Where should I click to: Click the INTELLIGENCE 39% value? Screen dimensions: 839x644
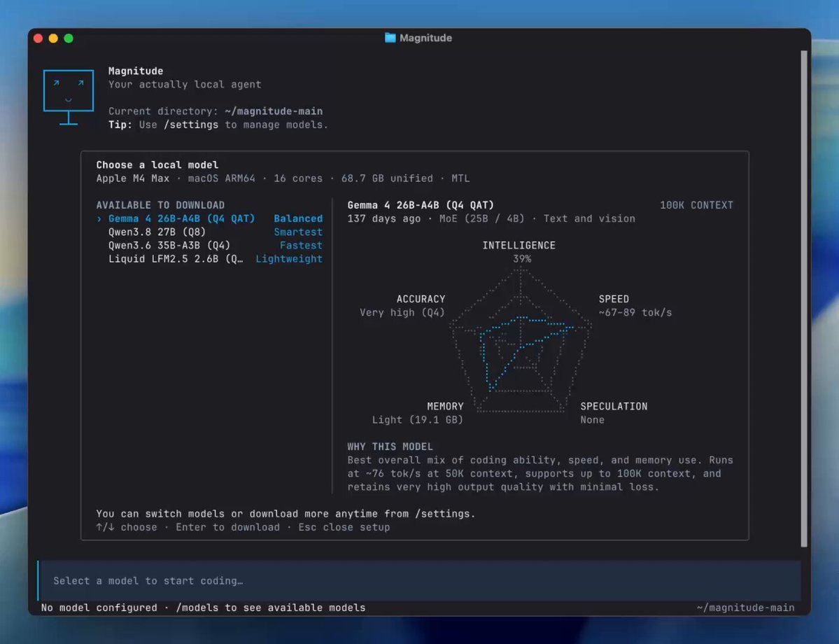pos(522,259)
